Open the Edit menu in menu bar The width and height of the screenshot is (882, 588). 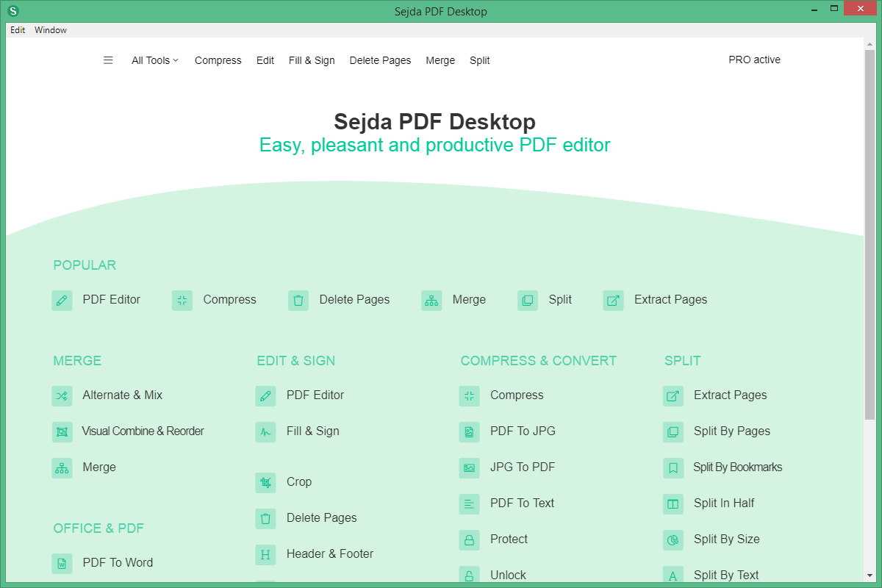coord(18,30)
